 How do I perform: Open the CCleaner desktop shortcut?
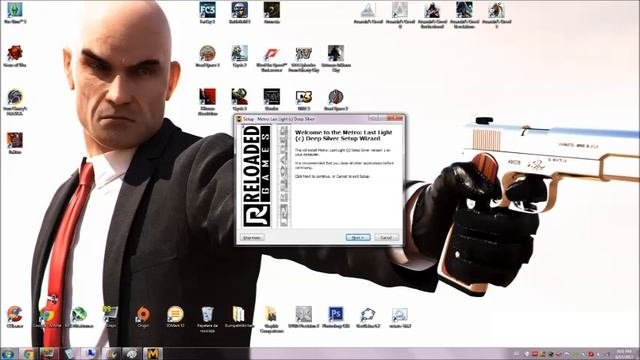[15, 317]
